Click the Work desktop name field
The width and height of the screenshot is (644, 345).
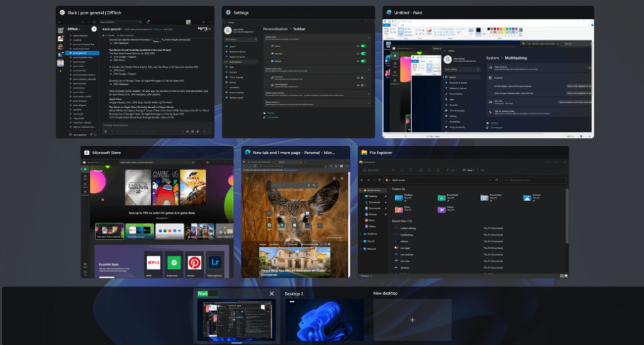click(x=208, y=293)
